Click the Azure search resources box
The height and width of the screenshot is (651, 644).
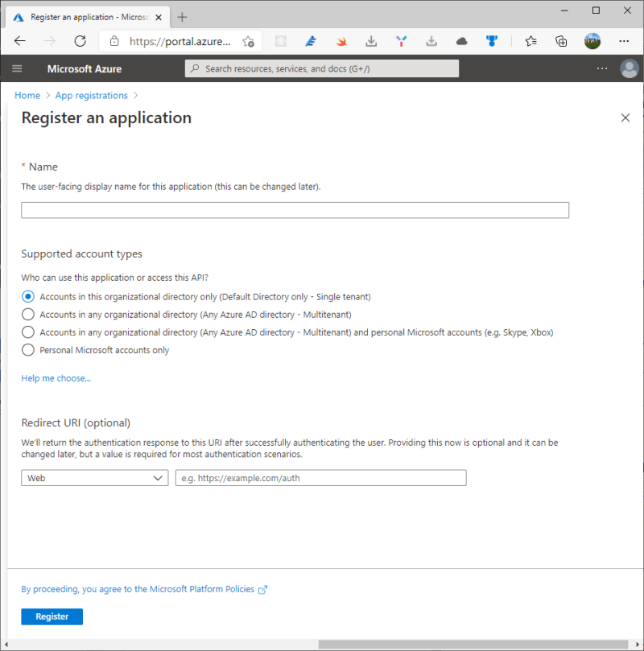tap(322, 68)
